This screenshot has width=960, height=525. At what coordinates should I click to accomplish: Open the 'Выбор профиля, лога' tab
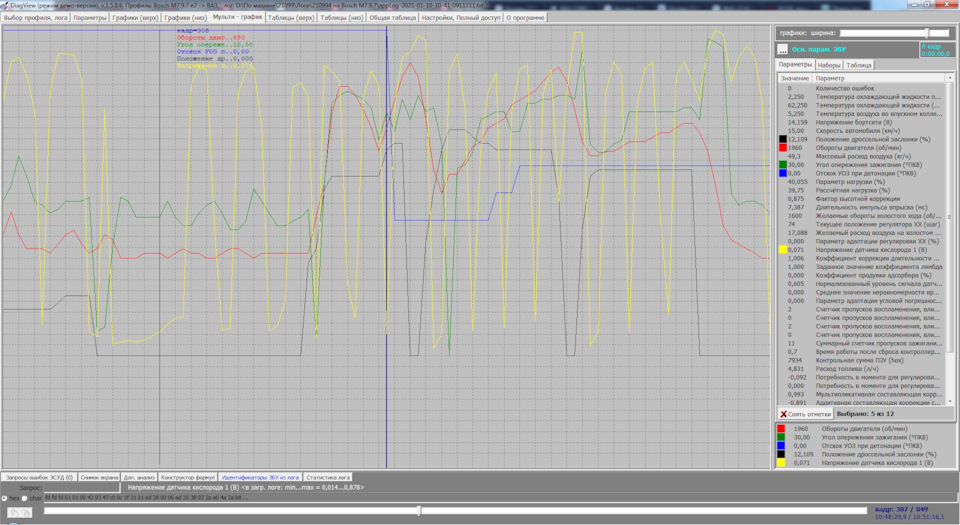[35, 18]
